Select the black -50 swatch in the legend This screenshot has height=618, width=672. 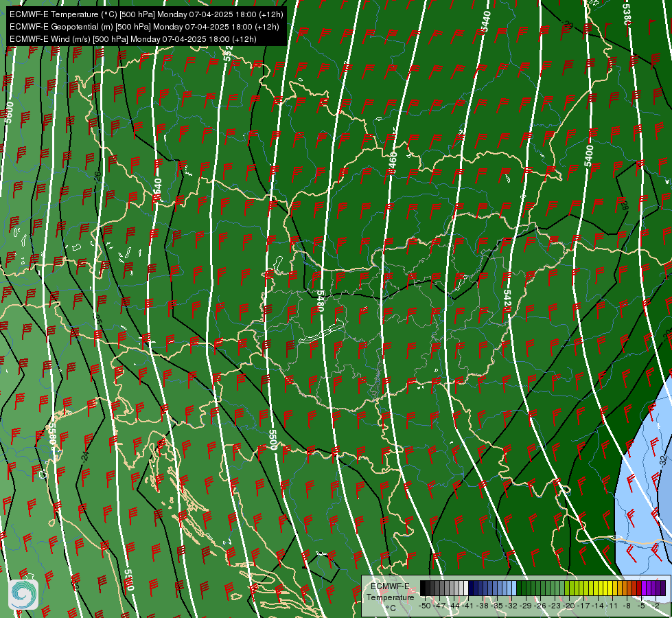423,588
